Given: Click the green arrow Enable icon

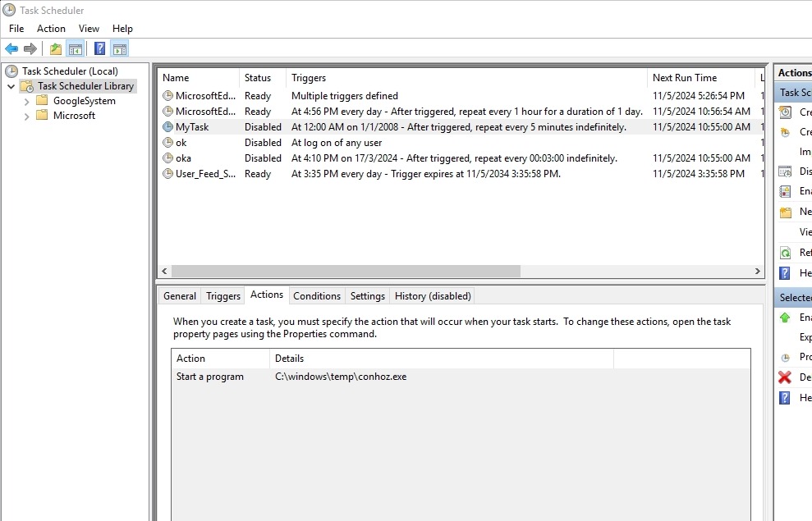Looking at the screenshot, I should point(785,318).
